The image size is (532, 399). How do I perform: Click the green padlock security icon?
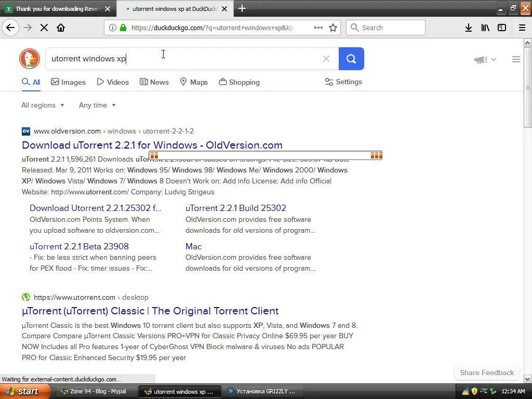click(123, 28)
